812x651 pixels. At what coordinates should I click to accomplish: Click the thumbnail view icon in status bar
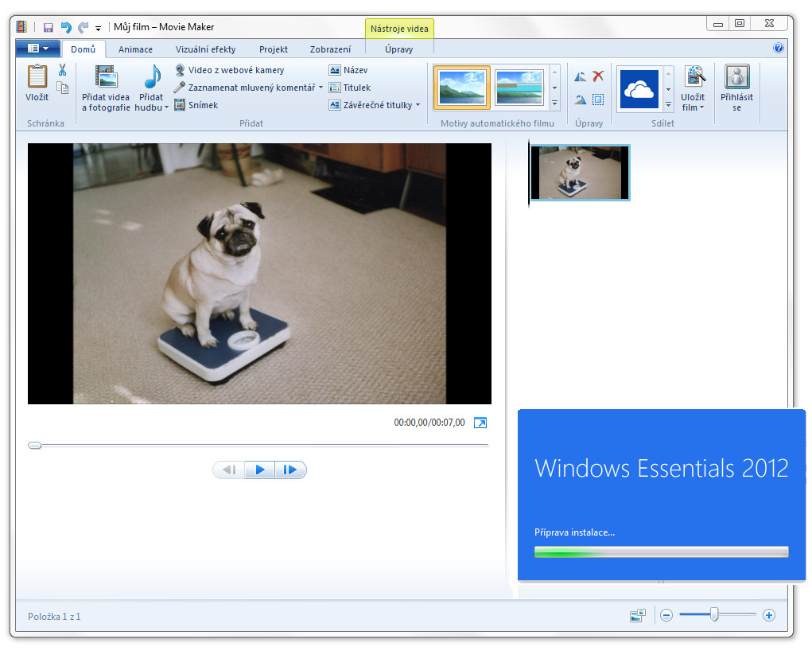tap(638, 615)
